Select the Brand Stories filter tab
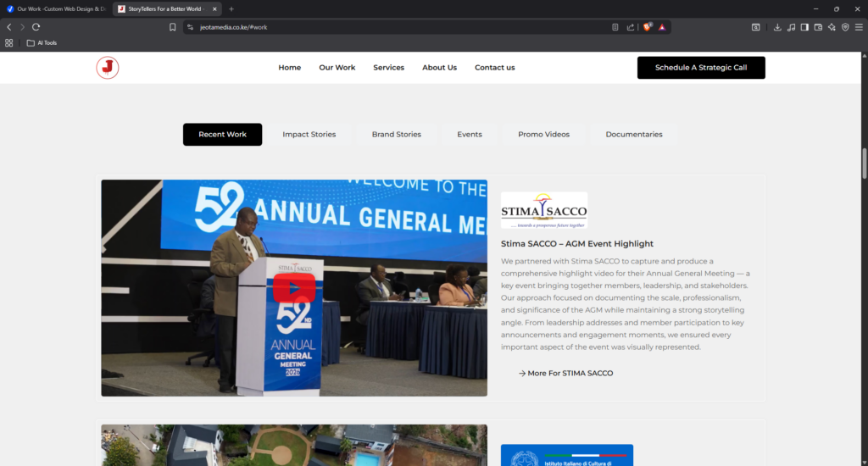Image resolution: width=868 pixels, height=466 pixels. click(397, 135)
